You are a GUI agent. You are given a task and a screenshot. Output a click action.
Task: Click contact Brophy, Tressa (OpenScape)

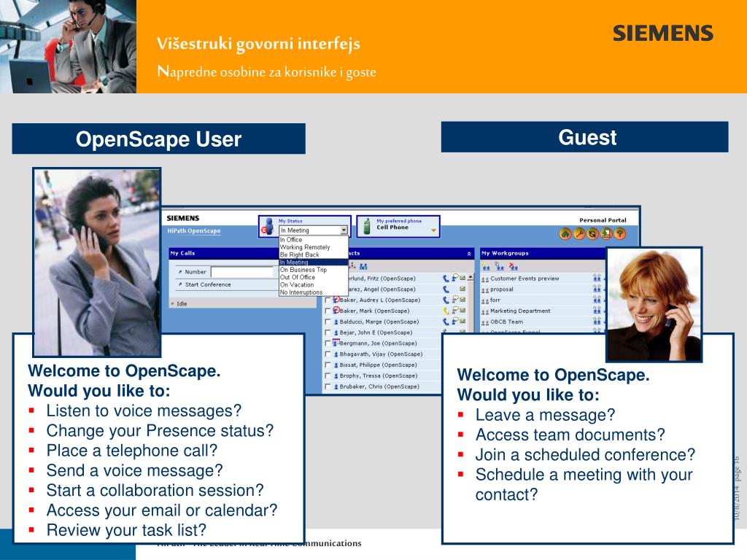click(x=379, y=376)
